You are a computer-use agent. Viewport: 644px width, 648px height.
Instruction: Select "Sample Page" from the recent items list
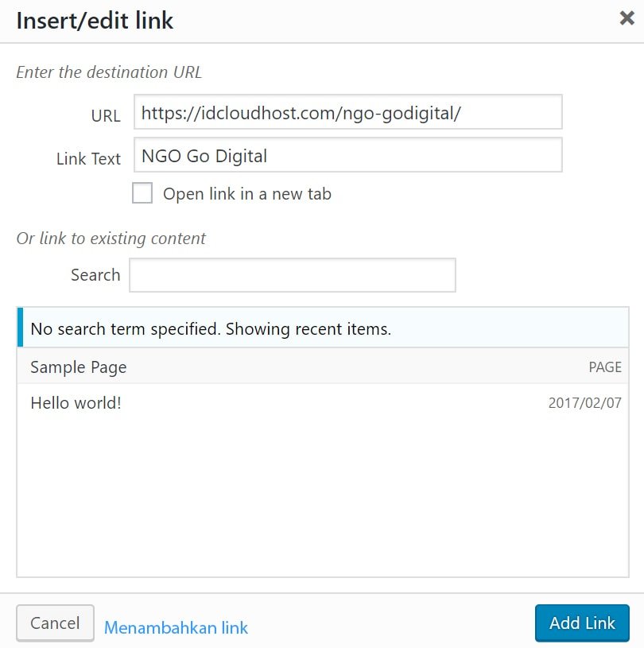coord(77,367)
